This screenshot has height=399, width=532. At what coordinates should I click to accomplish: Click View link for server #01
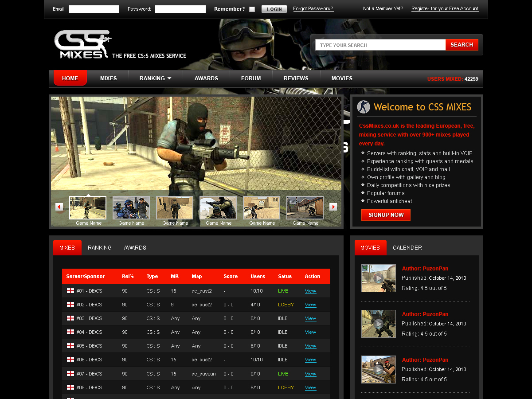[x=310, y=291]
